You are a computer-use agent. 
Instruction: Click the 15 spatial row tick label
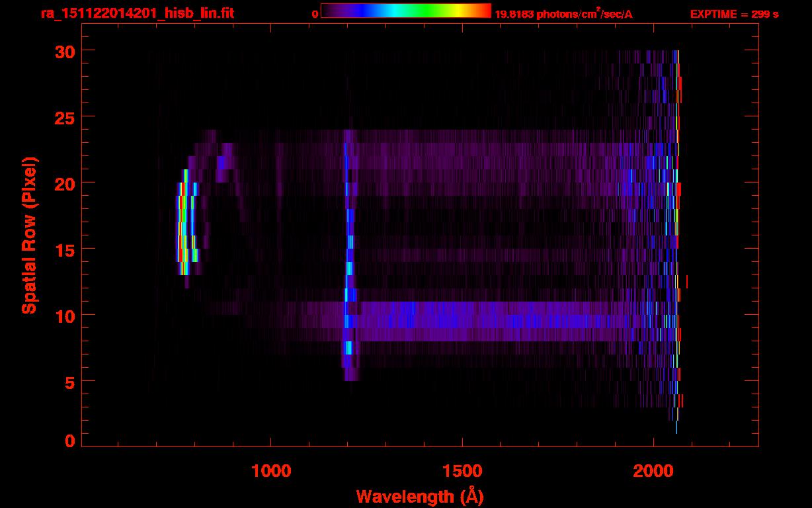pos(65,249)
